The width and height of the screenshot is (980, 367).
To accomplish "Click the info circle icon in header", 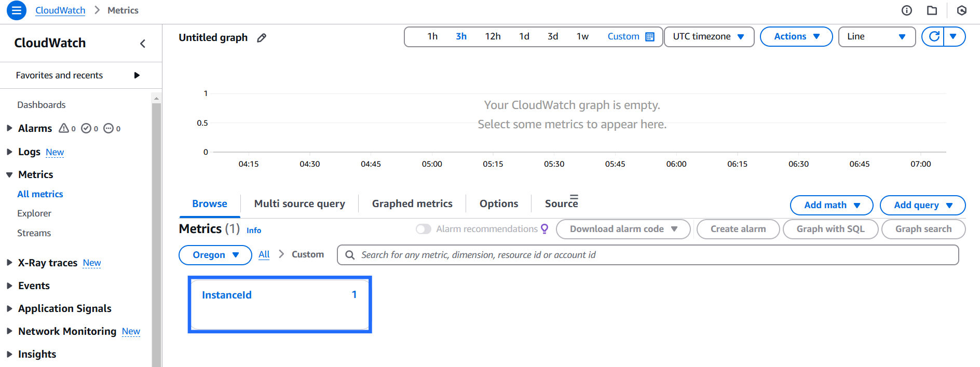I will [906, 10].
